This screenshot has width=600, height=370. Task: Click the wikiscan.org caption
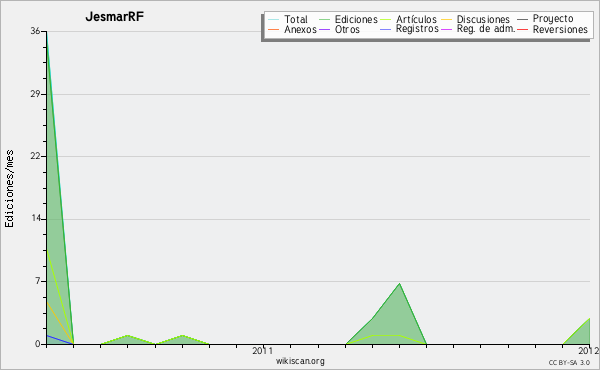tap(300, 361)
